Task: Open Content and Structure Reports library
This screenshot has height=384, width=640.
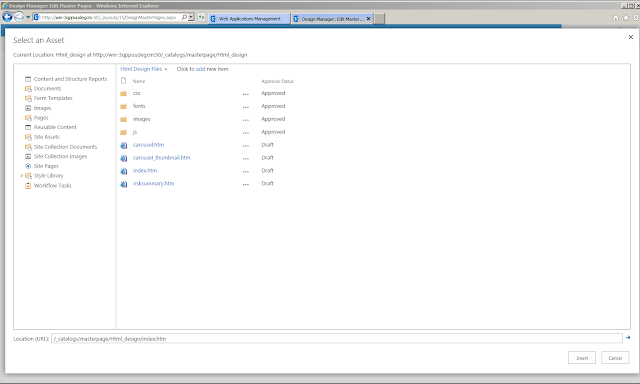Action: tap(70, 79)
